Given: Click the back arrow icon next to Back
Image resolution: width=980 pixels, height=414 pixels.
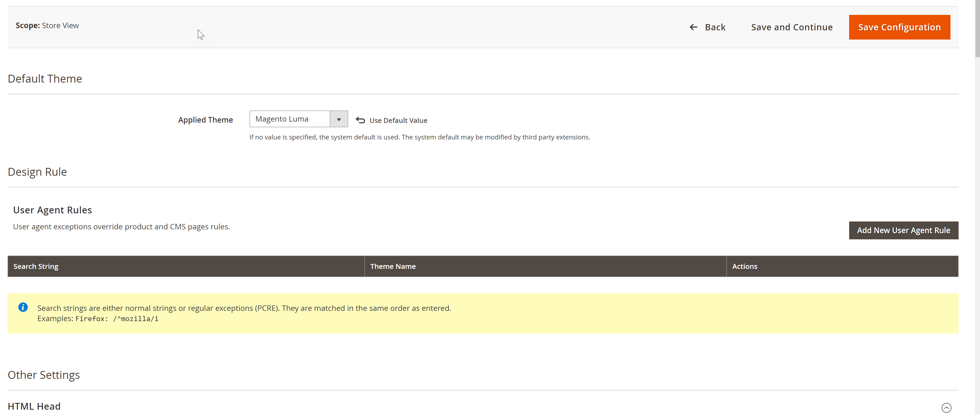Looking at the screenshot, I should click(x=694, y=27).
